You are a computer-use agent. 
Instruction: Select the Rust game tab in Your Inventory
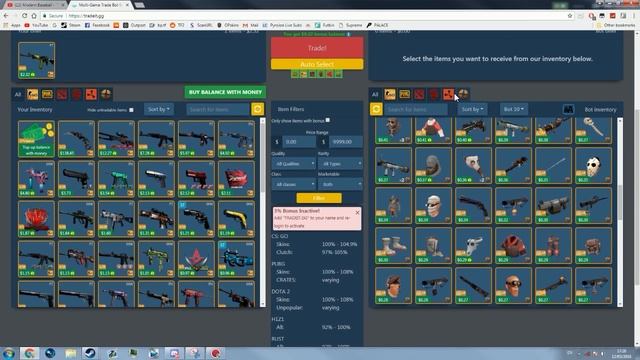point(91,94)
